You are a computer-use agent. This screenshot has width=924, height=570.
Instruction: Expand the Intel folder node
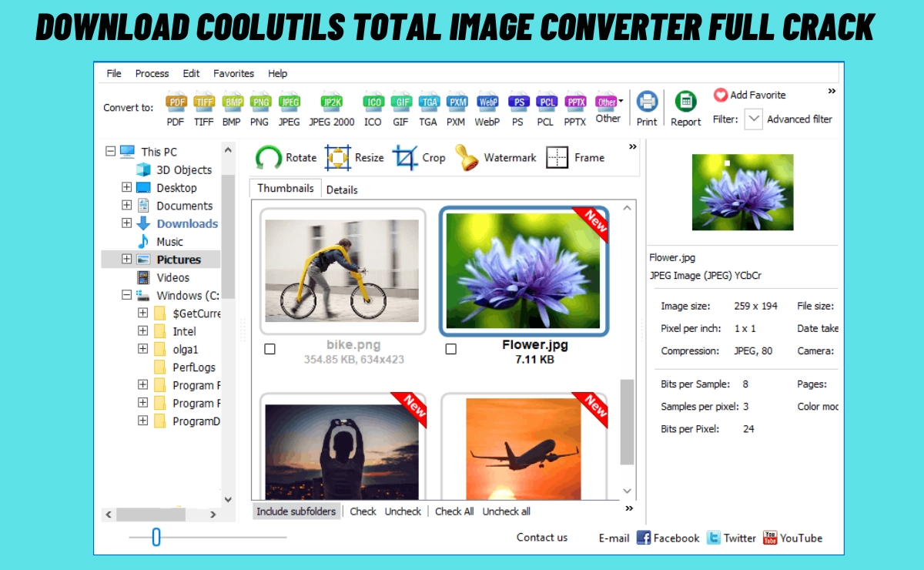point(142,330)
